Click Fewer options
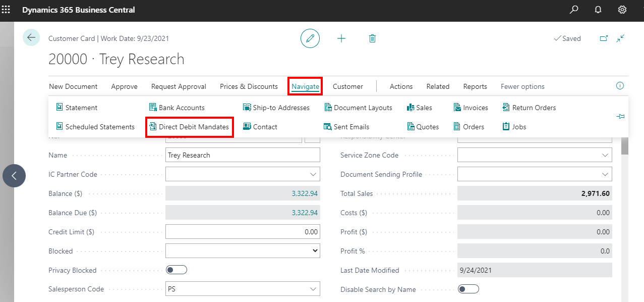This screenshot has width=644, height=302. point(522,86)
